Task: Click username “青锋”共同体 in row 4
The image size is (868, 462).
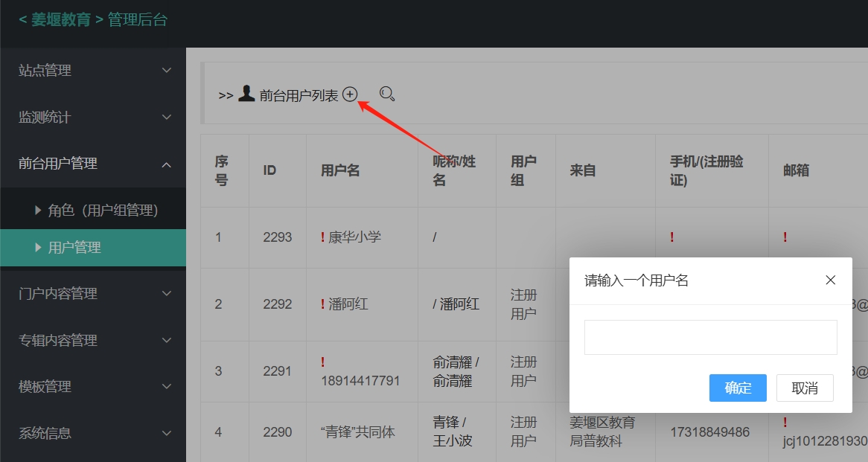Action: coord(357,432)
